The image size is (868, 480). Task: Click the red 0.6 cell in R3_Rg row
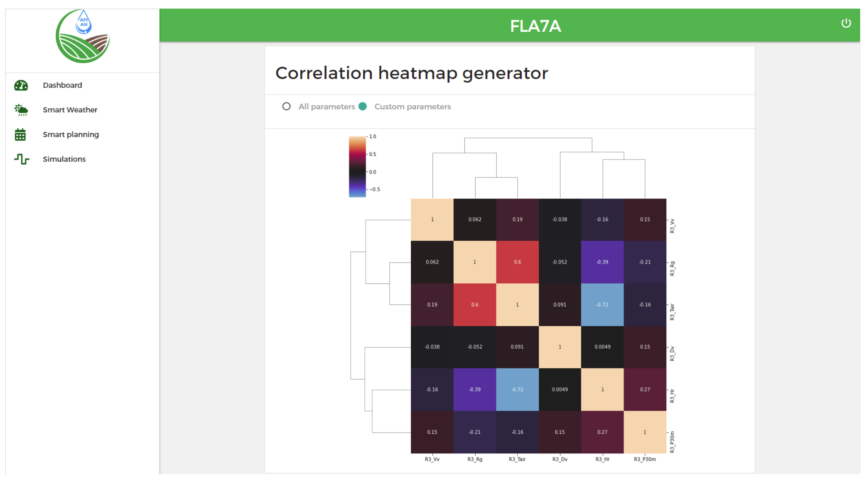point(517,262)
